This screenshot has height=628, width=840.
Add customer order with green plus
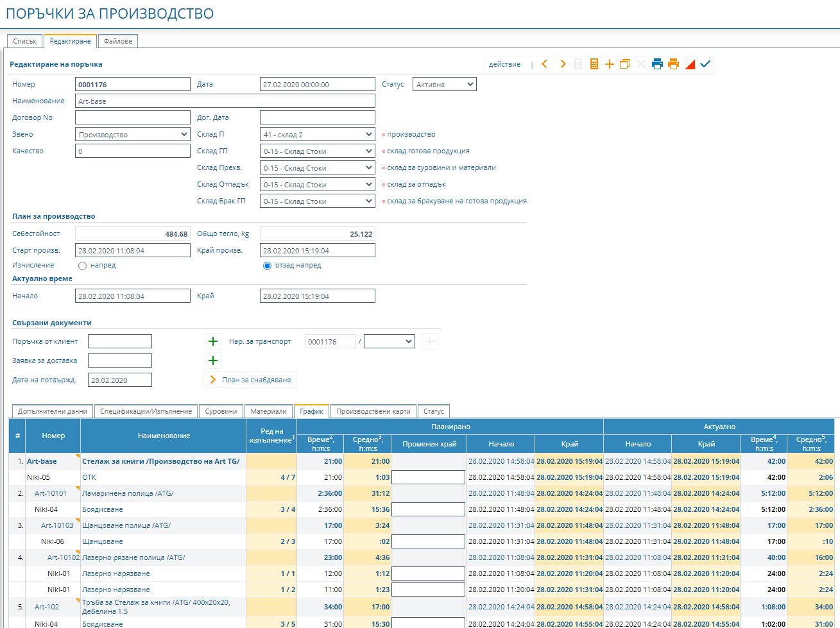point(213,341)
